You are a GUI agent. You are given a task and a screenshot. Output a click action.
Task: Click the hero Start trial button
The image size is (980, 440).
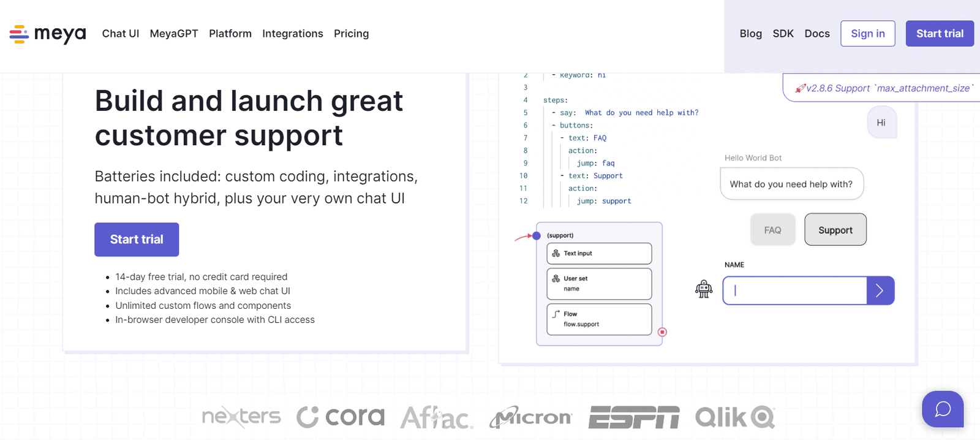click(x=137, y=240)
